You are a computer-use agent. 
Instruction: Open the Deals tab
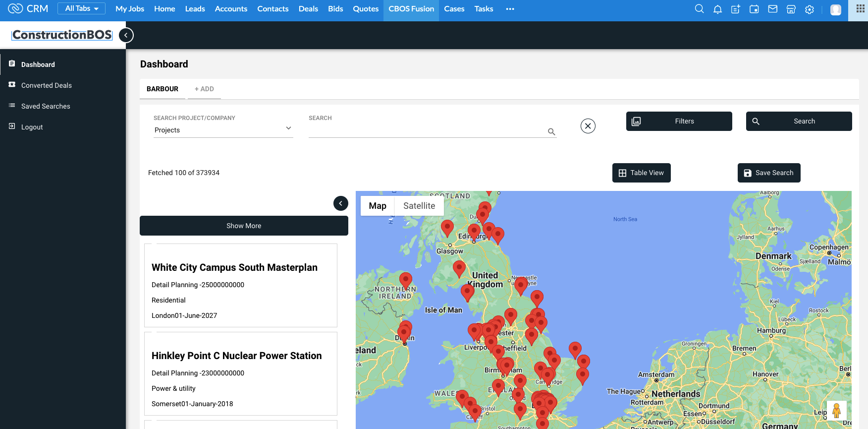pos(308,9)
